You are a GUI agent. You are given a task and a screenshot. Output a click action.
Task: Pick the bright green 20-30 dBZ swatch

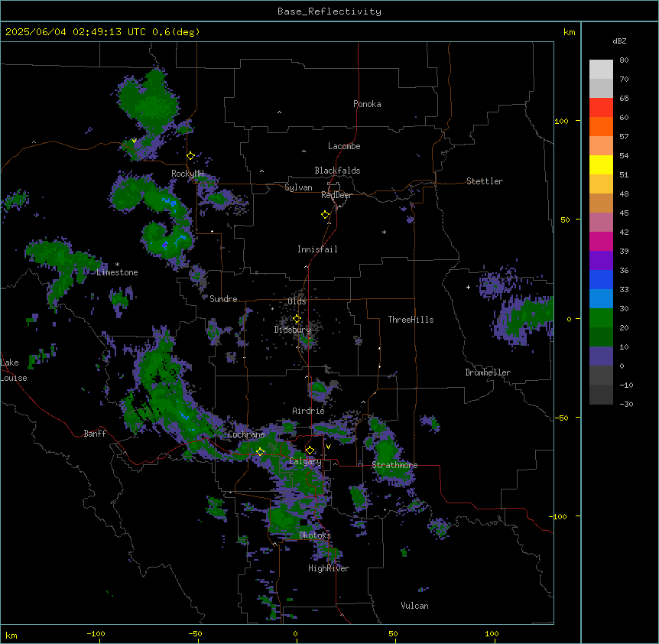601,318
